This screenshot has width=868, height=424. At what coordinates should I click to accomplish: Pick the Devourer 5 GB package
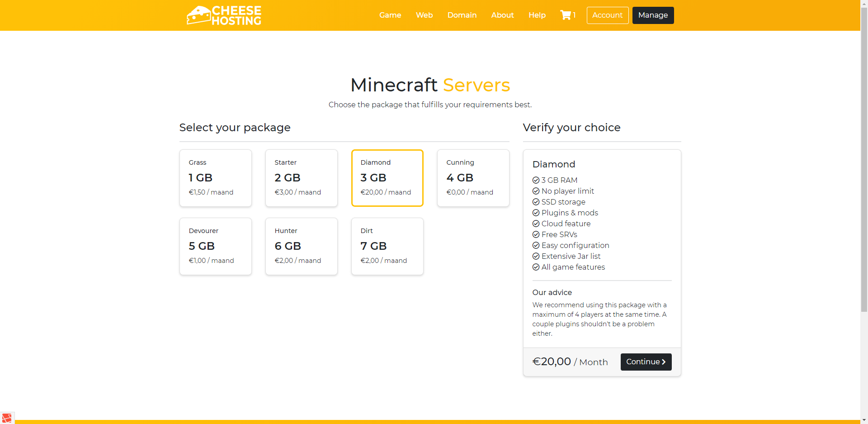coord(215,246)
